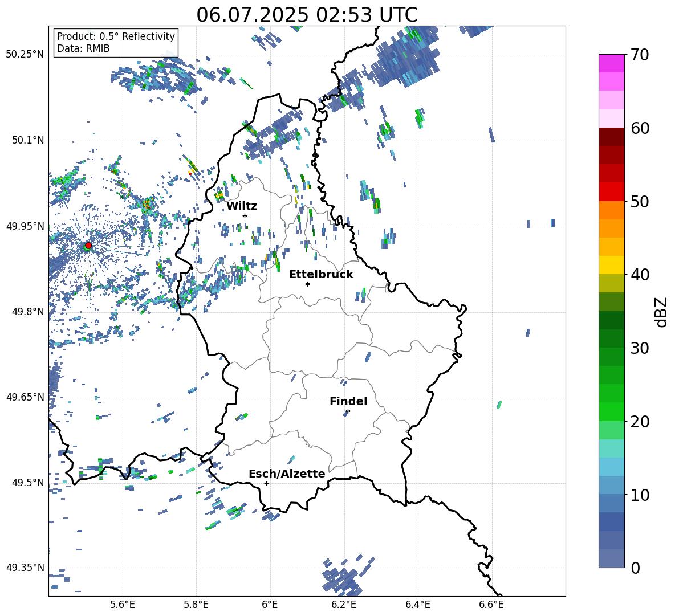
Task: Click the Ettelbruck city label
Action: point(321,275)
